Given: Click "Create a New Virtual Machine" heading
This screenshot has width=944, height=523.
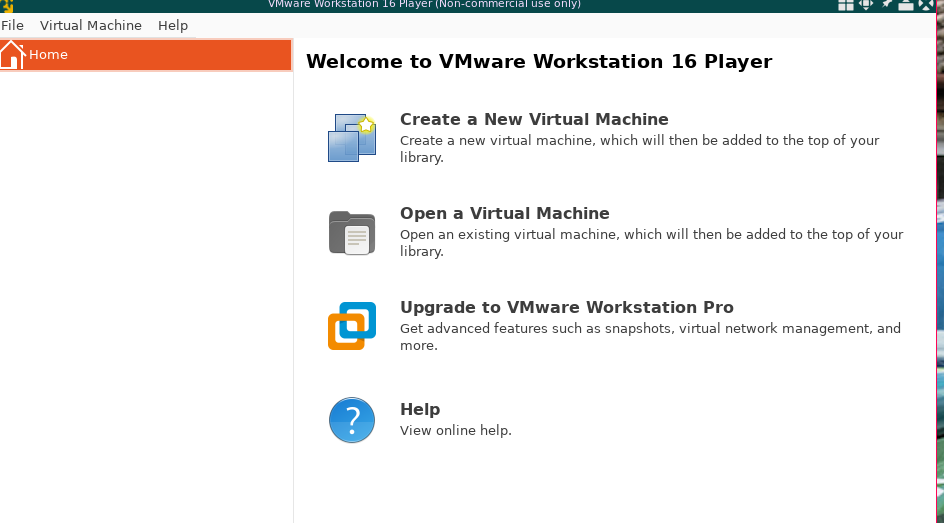Looking at the screenshot, I should coord(534,120).
